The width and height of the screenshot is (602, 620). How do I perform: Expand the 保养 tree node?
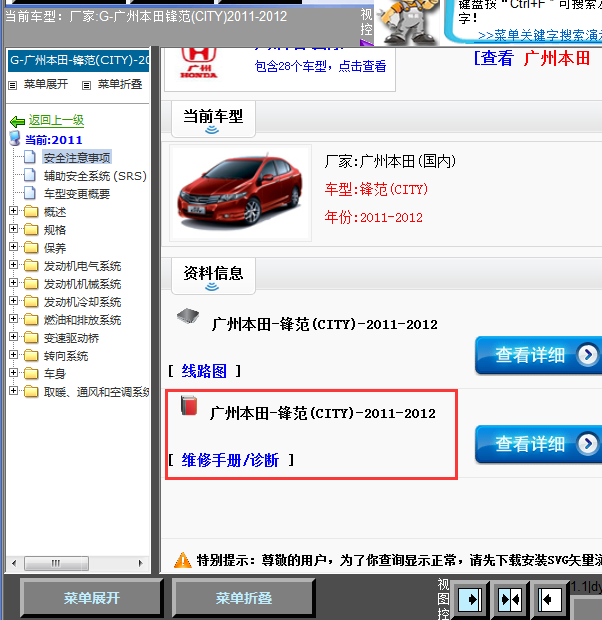(13, 247)
